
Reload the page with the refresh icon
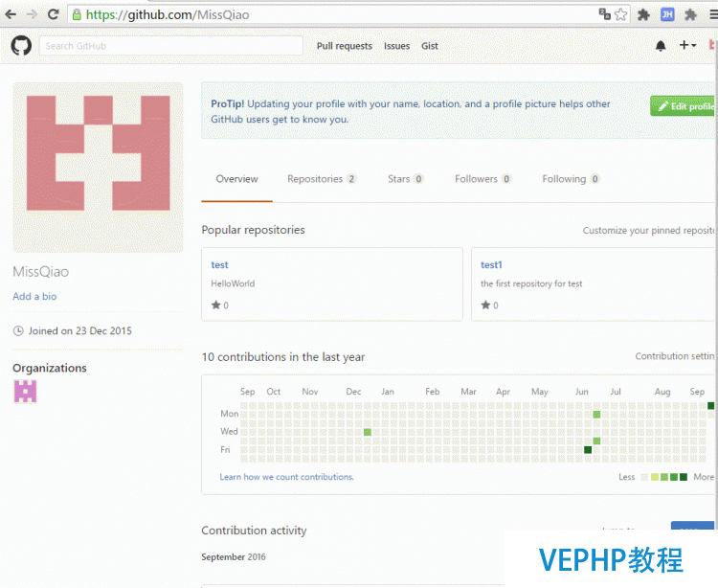tap(53, 14)
